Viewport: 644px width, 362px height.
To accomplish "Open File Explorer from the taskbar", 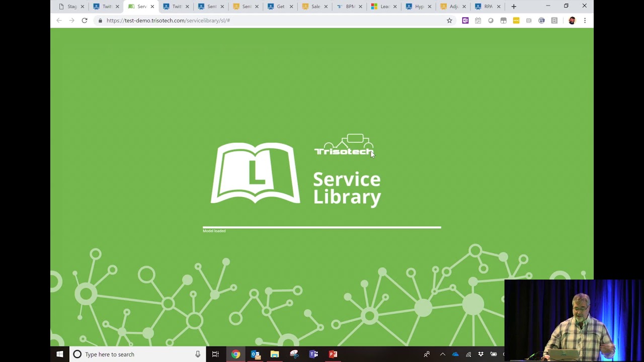I will [x=275, y=354].
